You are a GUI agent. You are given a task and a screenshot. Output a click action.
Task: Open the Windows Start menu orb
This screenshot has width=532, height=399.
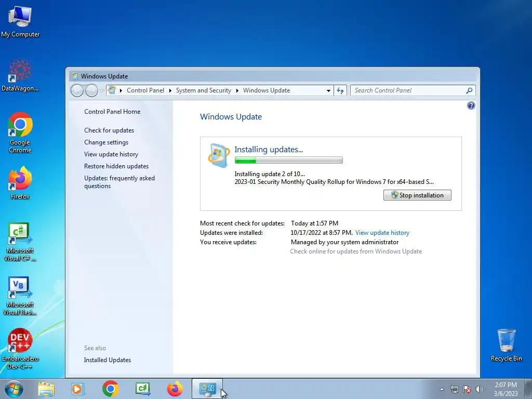(x=14, y=389)
